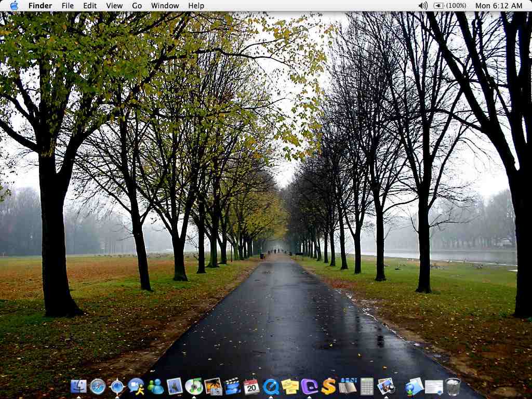Open the View menu
The width and height of the screenshot is (532, 399).
click(114, 6)
